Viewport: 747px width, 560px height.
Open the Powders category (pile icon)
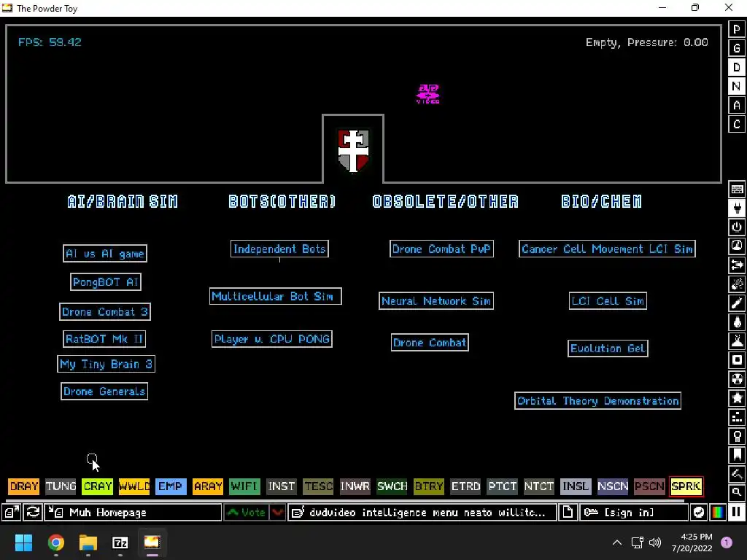pyautogui.click(x=737, y=341)
